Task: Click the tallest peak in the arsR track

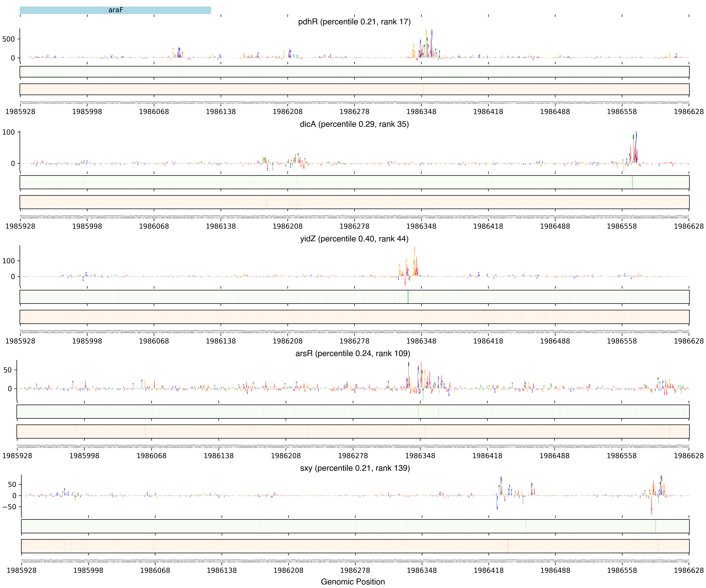Action: (421, 375)
